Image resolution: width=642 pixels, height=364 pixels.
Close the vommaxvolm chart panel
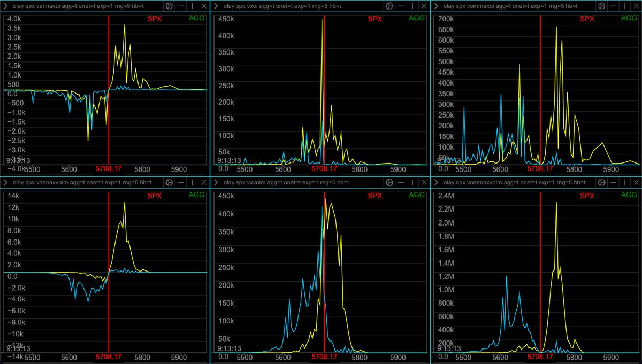[x=635, y=182]
